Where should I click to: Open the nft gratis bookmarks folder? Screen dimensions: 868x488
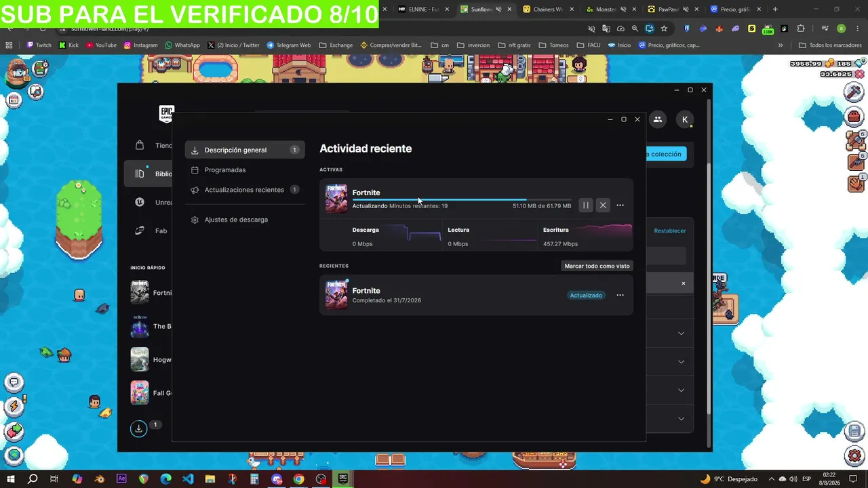click(x=514, y=45)
